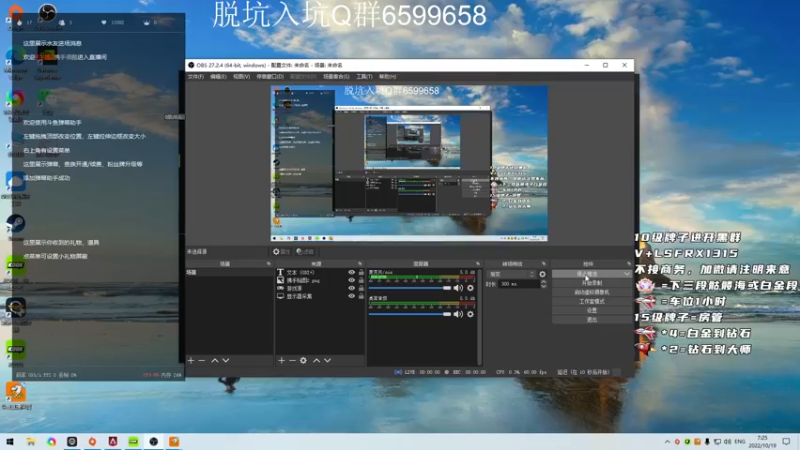Open Steam desktop shortcut
The height and width of the screenshot is (450, 800).
pyautogui.click(x=16, y=227)
